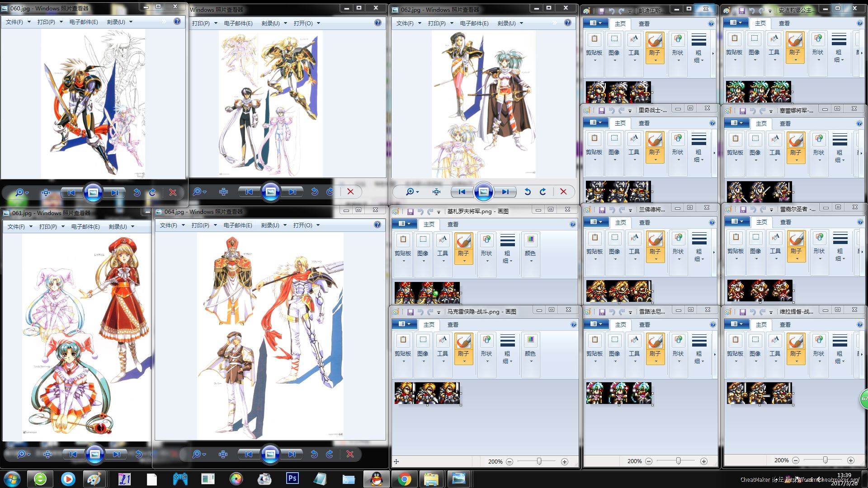Screen dimensions: 868x488
Task: Go to next image in 064.jpg viewer
Action: click(292, 454)
